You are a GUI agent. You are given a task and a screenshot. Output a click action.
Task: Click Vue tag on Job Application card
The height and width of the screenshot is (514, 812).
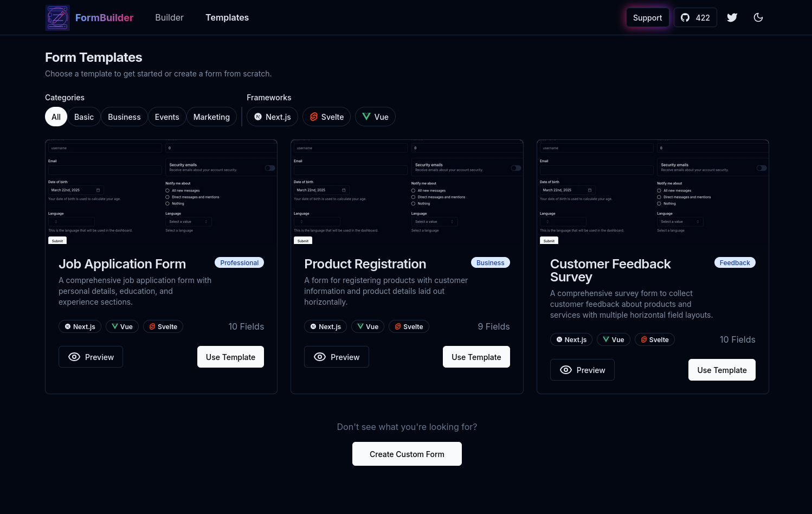[x=122, y=326]
